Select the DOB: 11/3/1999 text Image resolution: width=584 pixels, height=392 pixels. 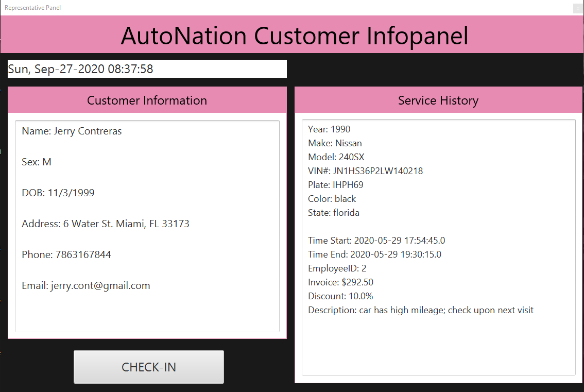pyautogui.click(x=58, y=193)
